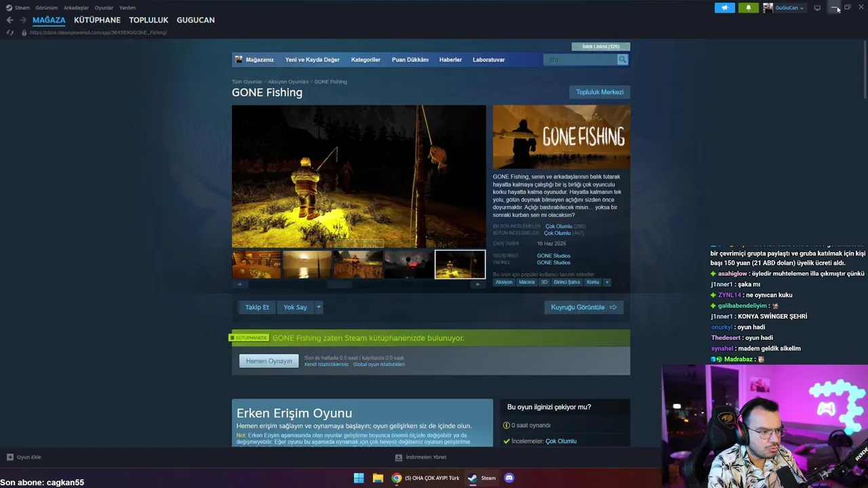Click the Tüm Oyunlar breadcrumb
This screenshot has width=868, height=488.
click(x=247, y=81)
